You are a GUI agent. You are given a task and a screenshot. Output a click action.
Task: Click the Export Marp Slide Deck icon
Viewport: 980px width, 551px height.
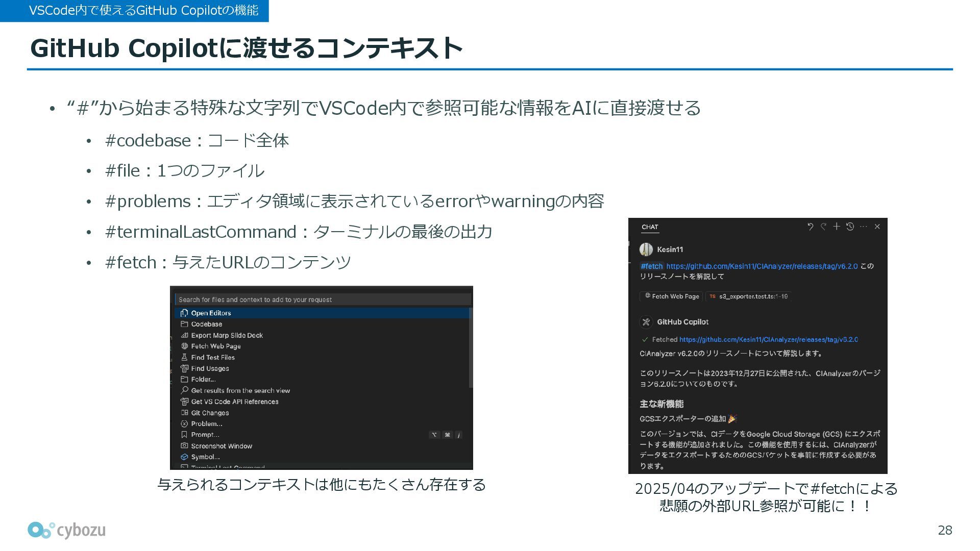point(184,336)
